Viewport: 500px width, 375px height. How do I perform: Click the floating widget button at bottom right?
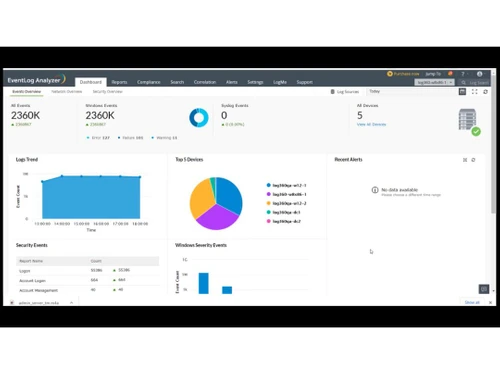(484, 289)
